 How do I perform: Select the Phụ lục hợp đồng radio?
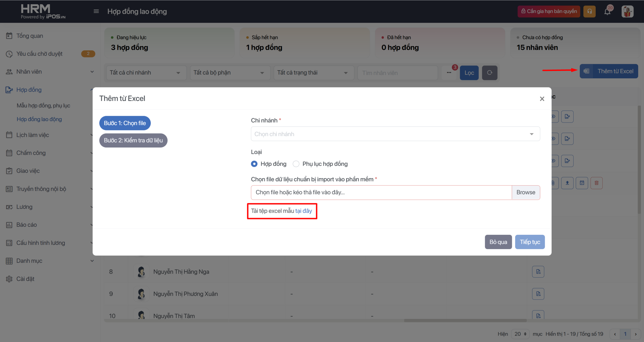pyautogui.click(x=296, y=164)
